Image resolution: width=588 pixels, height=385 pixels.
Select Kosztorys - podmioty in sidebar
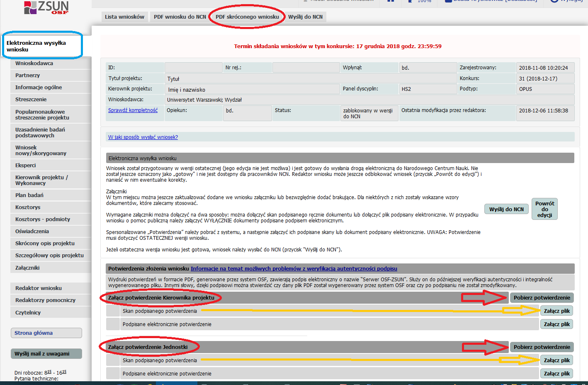point(43,219)
